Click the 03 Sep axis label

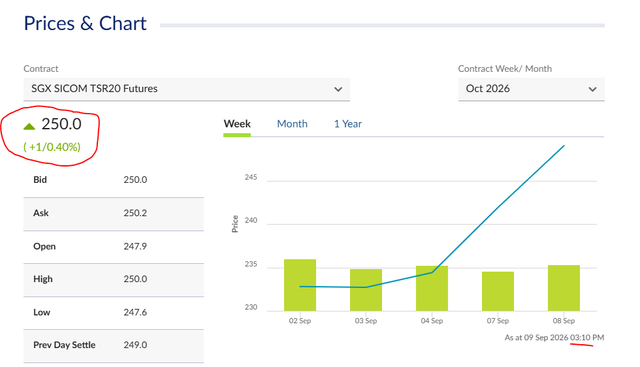[366, 321]
